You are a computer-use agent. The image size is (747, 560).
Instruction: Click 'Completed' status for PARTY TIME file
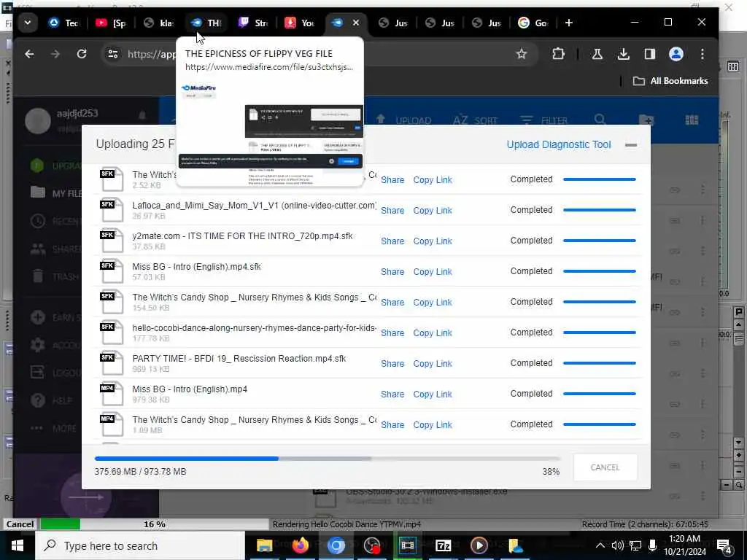[531, 363]
